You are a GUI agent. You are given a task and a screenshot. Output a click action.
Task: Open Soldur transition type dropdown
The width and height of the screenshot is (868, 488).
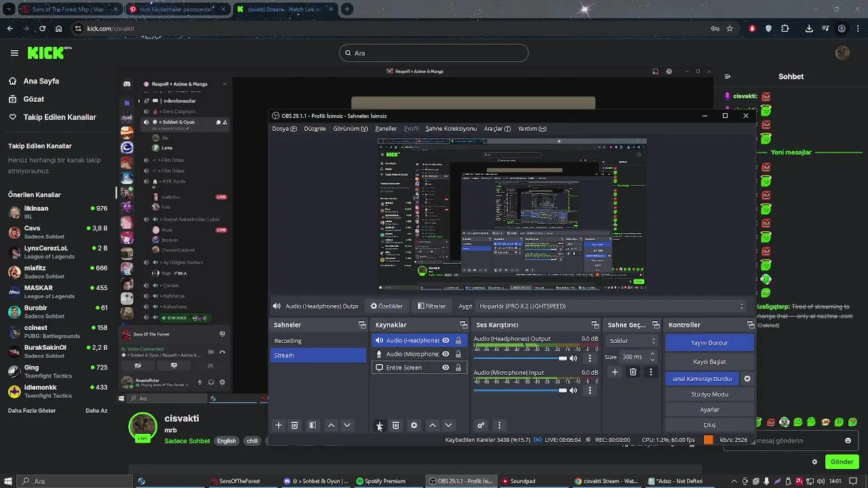(x=632, y=340)
